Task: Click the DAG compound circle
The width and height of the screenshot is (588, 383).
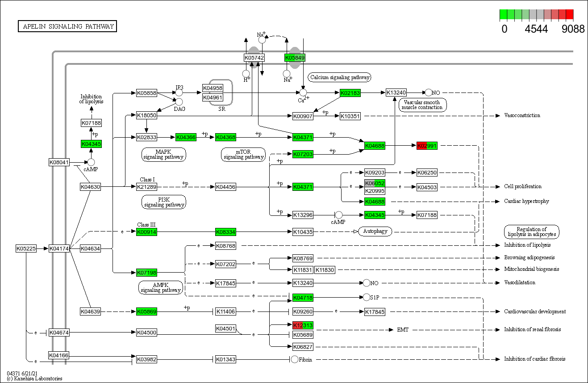Action: click(179, 102)
